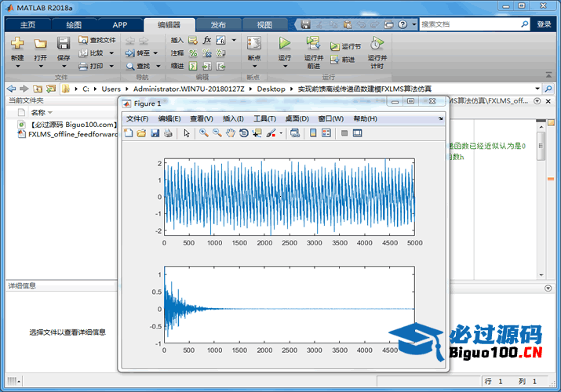561x392 pixels.
Task: Open the Brush tool color dropdown arrow
Action: tap(280, 133)
